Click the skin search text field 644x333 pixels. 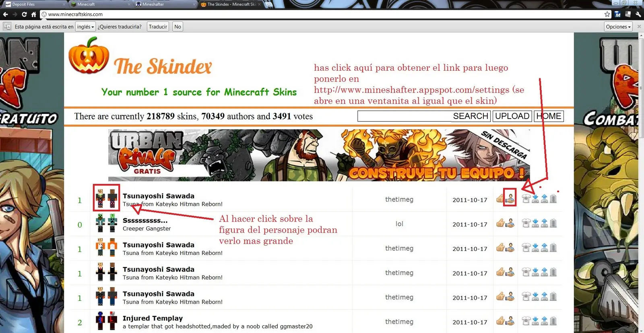coord(405,116)
